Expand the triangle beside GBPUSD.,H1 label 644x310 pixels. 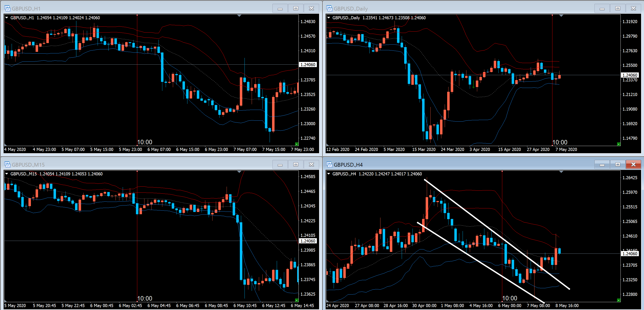point(7,18)
